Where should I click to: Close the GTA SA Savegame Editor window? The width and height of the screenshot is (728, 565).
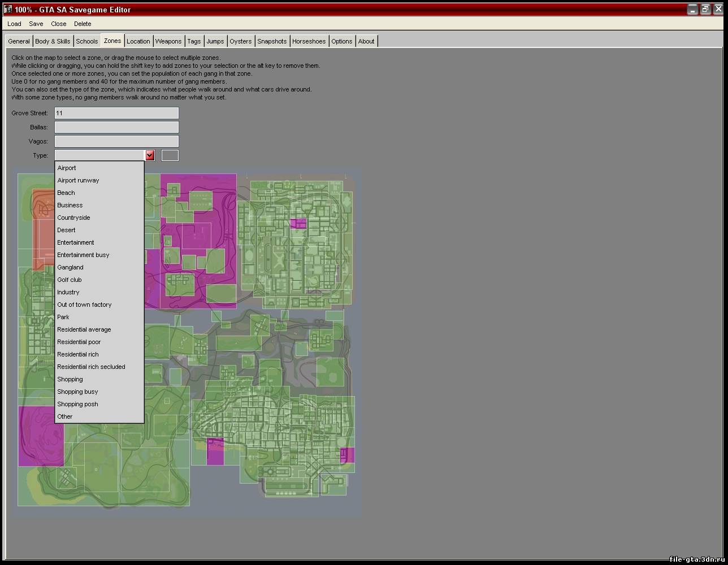coord(718,9)
